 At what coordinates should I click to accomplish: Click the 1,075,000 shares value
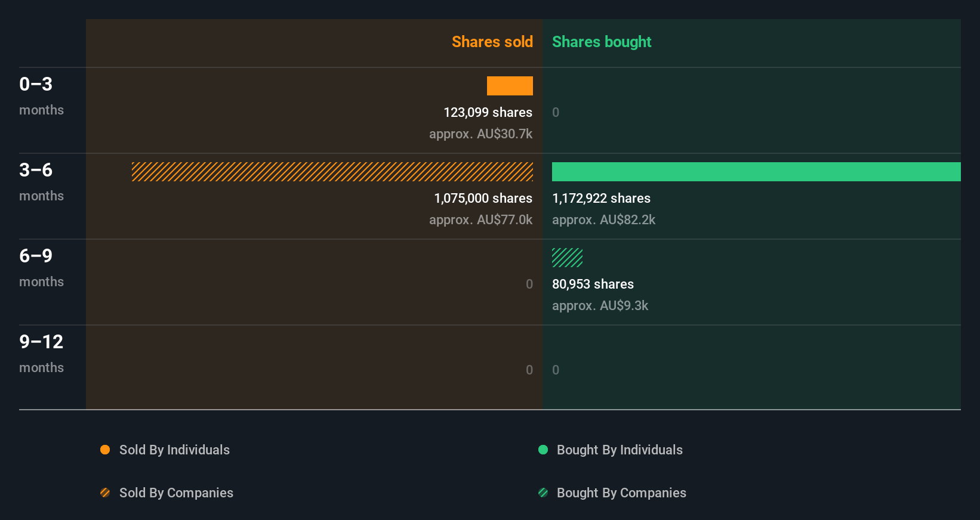pyautogui.click(x=483, y=198)
